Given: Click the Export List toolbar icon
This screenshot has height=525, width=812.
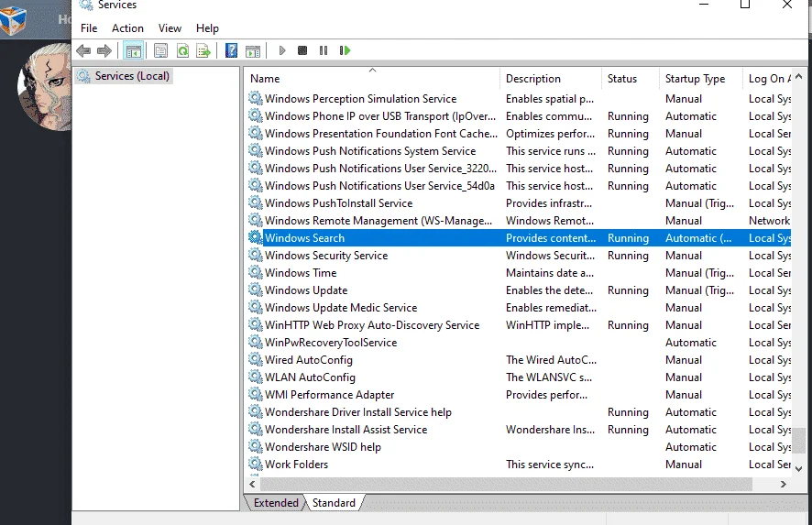Looking at the screenshot, I should tap(203, 50).
